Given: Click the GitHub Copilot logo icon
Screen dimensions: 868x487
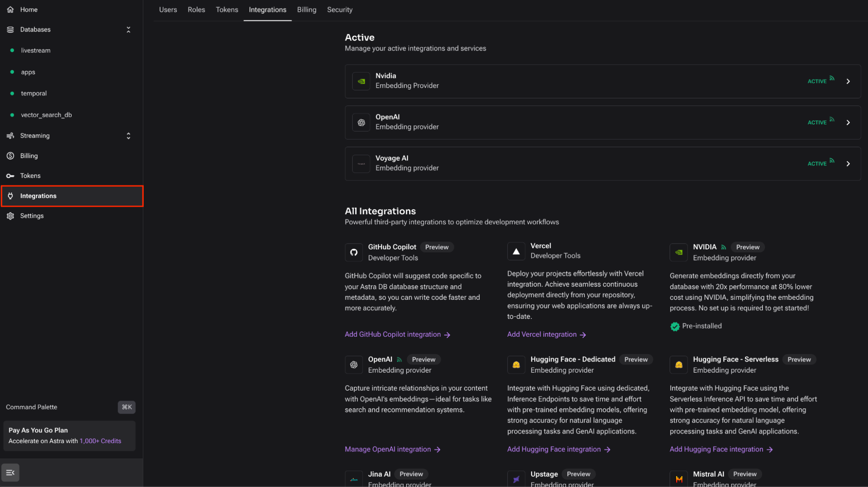Looking at the screenshot, I should coord(354,252).
